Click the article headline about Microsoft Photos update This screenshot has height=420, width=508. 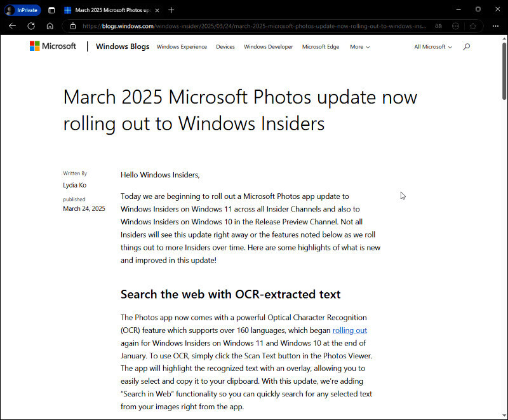click(x=240, y=110)
